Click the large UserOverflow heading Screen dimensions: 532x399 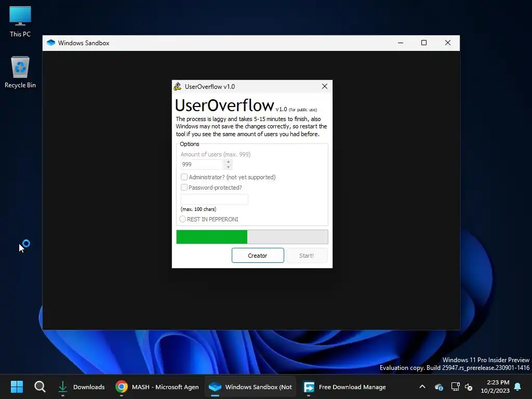(224, 105)
